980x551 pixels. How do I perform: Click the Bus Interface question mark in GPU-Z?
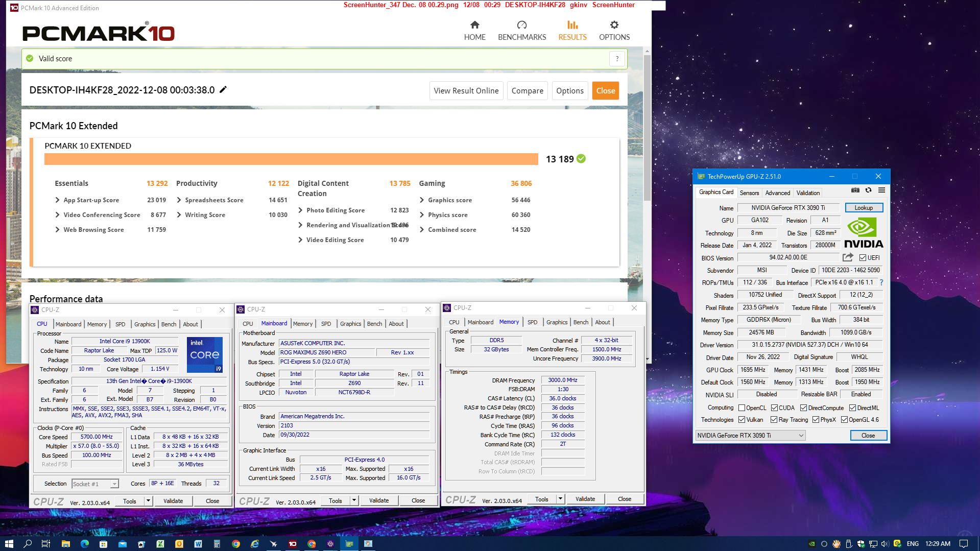tap(881, 282)
